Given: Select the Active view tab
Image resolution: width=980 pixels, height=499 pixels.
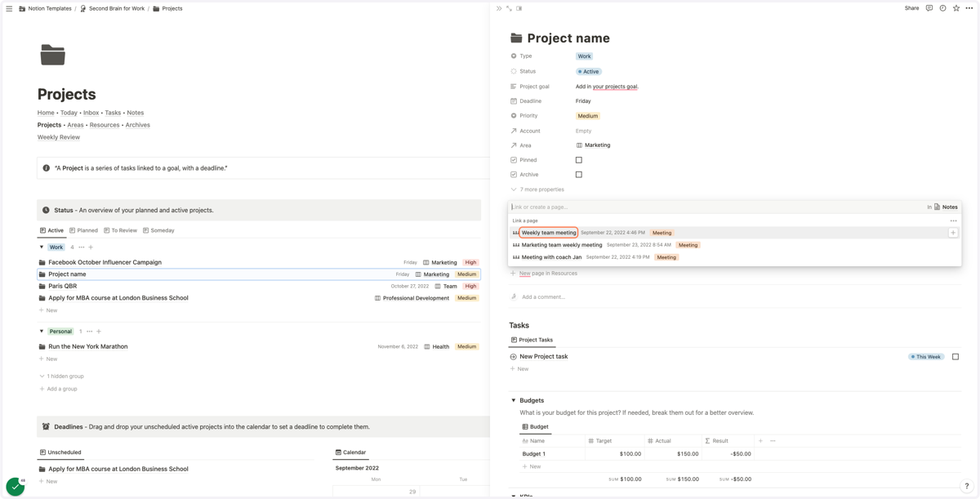Looking at the screenshot, I should pos(51,230).
